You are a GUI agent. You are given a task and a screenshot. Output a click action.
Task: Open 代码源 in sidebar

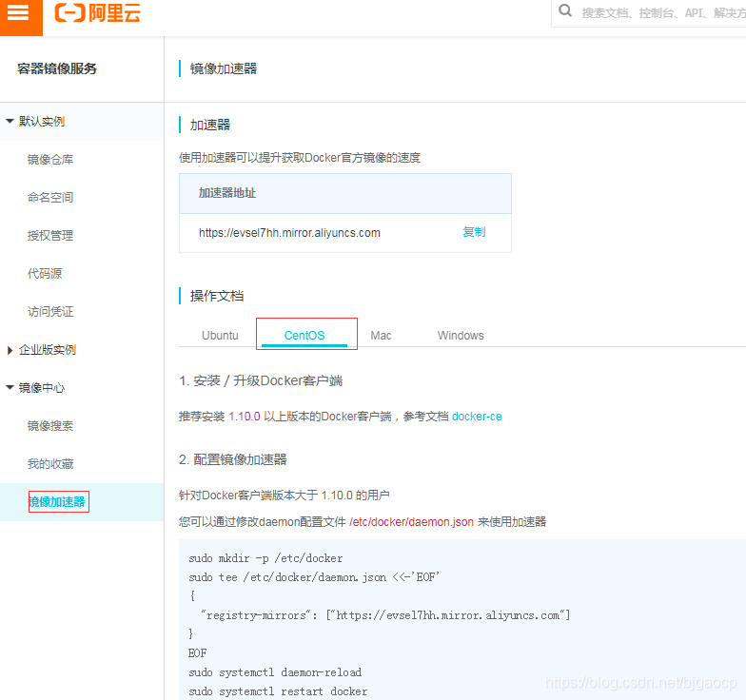[45, 274]
